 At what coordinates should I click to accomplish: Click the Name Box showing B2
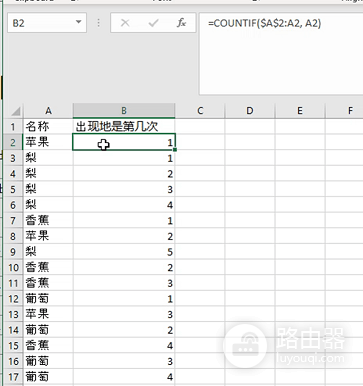point(47,23)
